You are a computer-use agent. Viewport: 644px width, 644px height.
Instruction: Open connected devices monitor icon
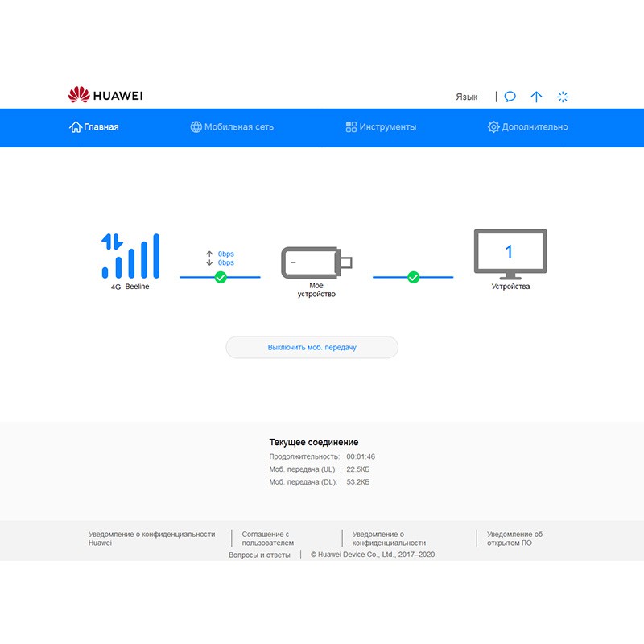click(510, 254)
